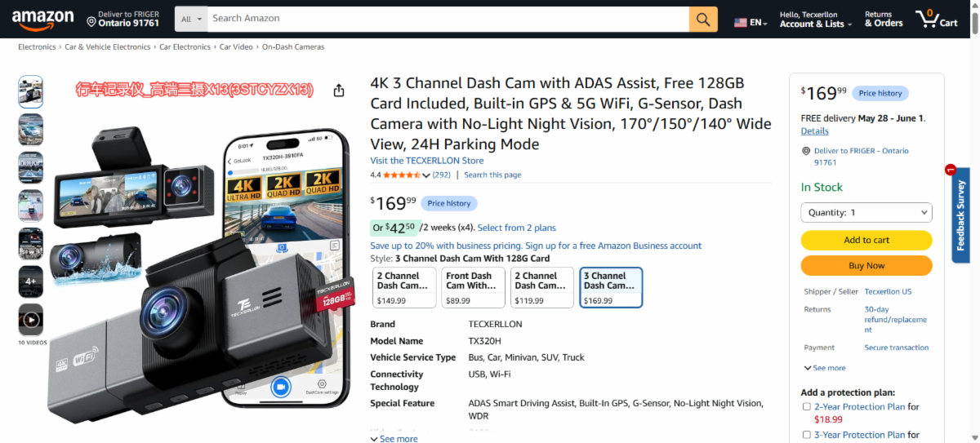
Task: Visit the TECXERLLON Store link
Action: (x=426, y=161)
